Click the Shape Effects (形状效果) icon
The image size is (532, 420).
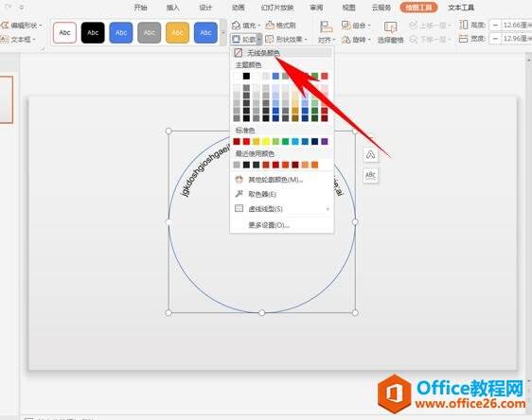[270, 40]
